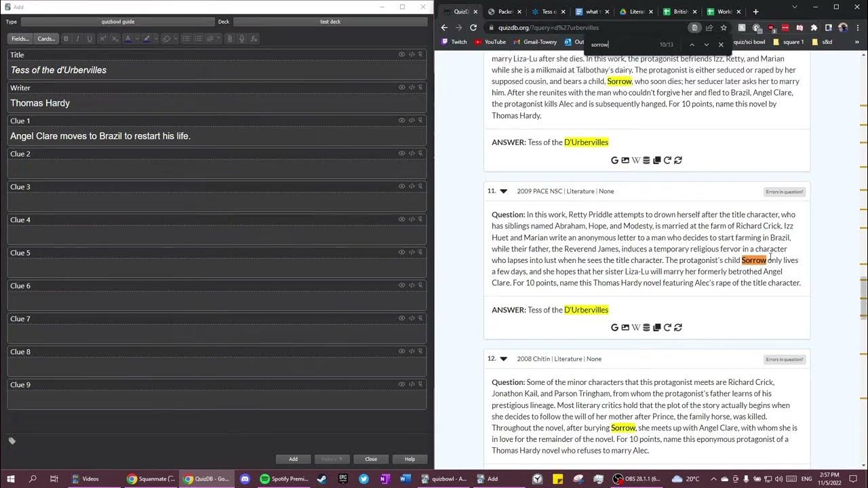
Task: Record audio with microphone icon
Action: tap(242, 39)
